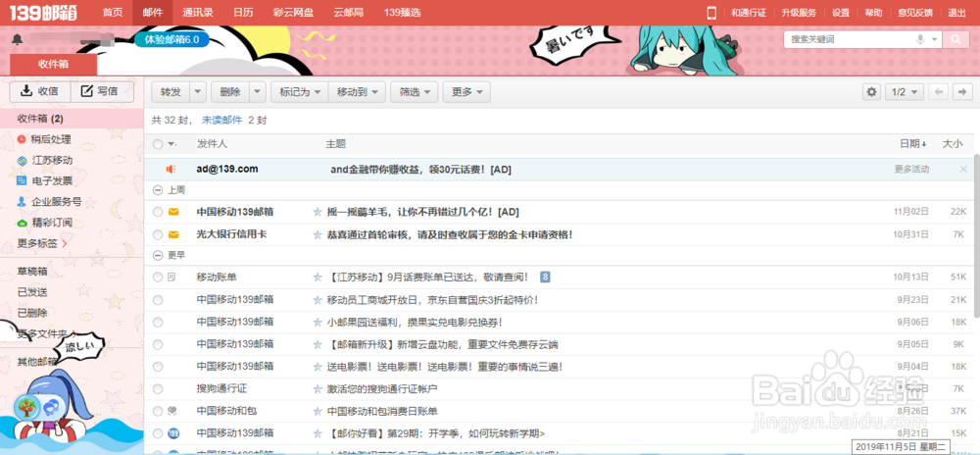The height and width of the screenshot is (455, 980).
Task: Select the 小邮果园送福利 email checkbox
Action: click(x=158, y=322)
